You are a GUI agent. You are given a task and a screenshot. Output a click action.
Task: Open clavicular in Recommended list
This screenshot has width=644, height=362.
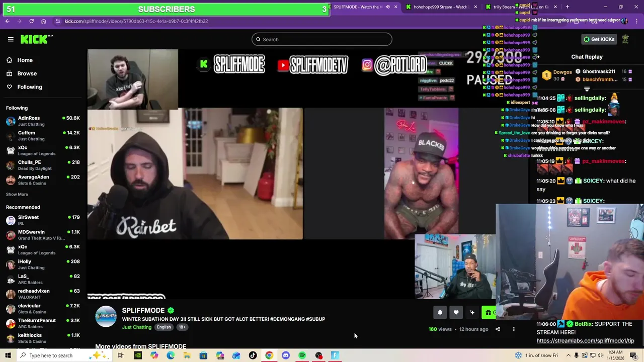pos(43,309)
